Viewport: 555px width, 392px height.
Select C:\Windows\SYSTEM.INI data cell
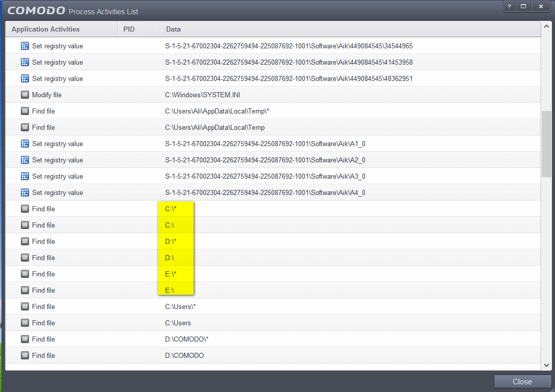(x=202, y=95)
